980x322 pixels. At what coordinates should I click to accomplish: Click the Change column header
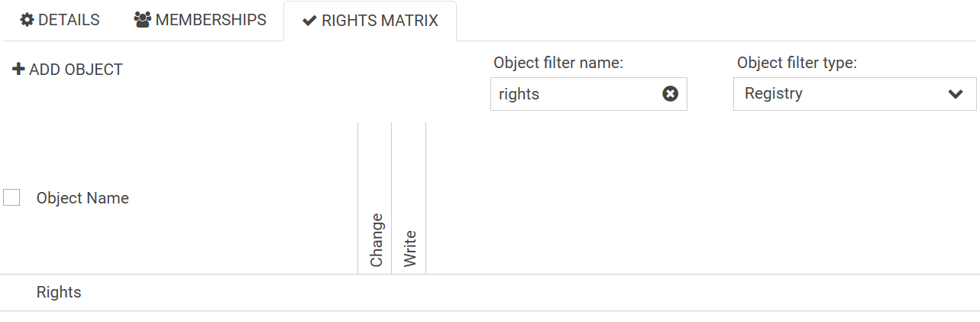376,240
